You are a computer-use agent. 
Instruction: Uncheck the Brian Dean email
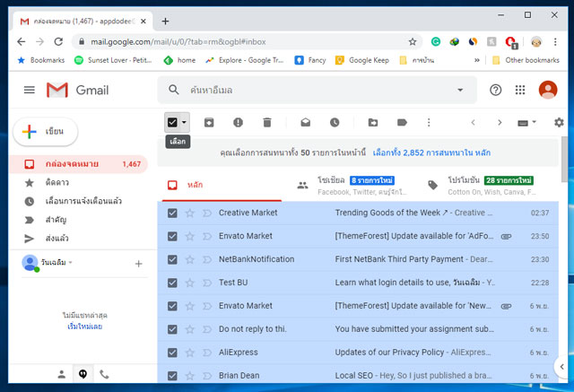tap(172, 376)
